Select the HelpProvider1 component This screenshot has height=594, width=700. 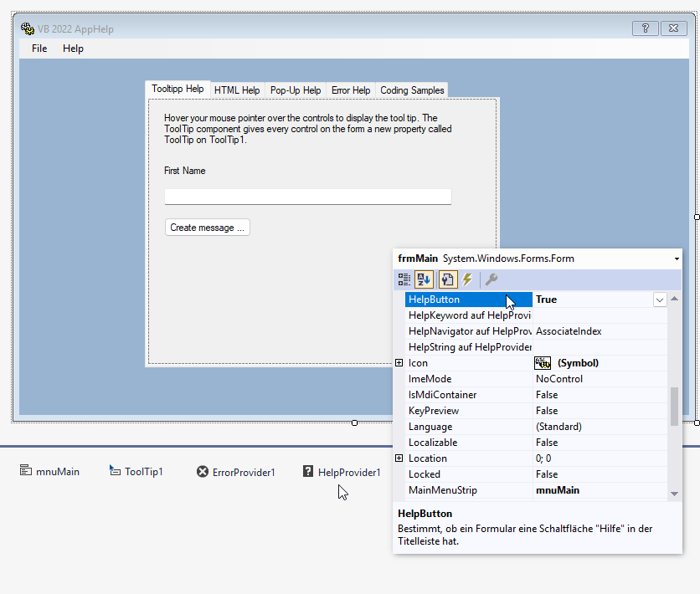pyautogui.click(x=342, y=472)
